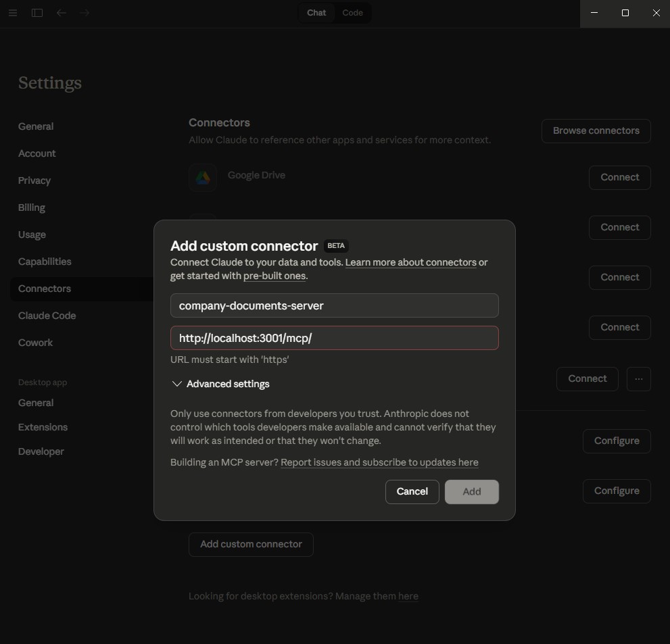This screenshot has width=670, height=644.
Task: Switch to the Code tab
Action: [x=352, y=13]
